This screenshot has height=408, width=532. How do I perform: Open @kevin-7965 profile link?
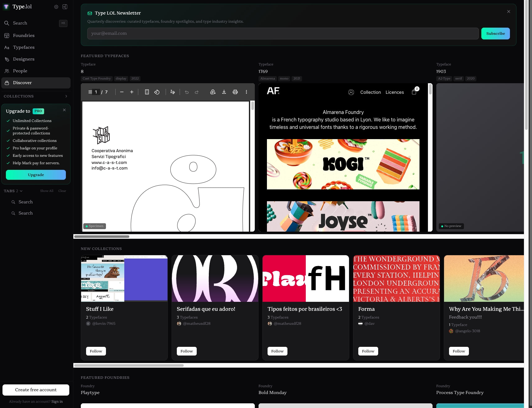click(x=104, y=324)
